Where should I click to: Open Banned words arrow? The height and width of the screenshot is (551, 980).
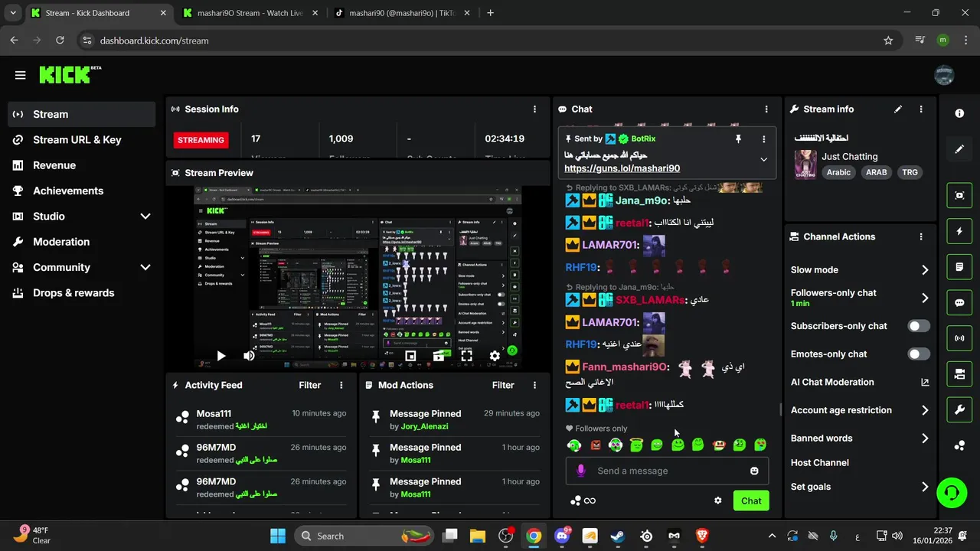pyautogui.click(x=924, y=439)
